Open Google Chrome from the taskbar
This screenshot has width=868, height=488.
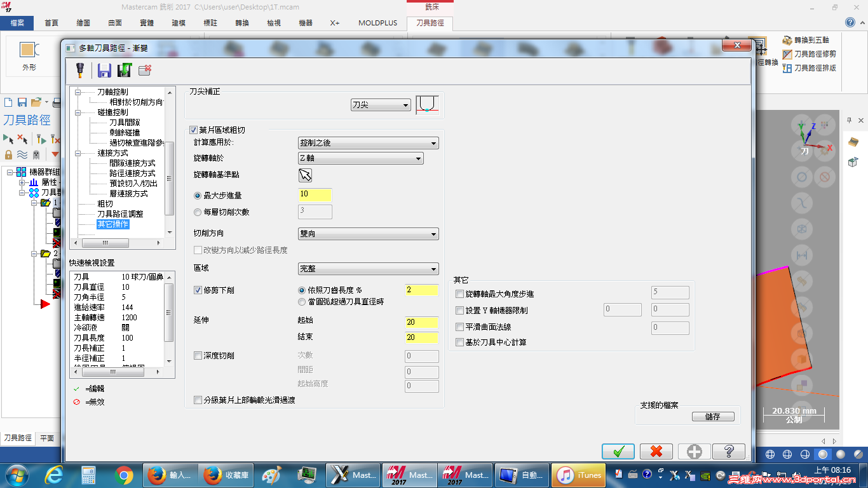(x=123, y=475)
